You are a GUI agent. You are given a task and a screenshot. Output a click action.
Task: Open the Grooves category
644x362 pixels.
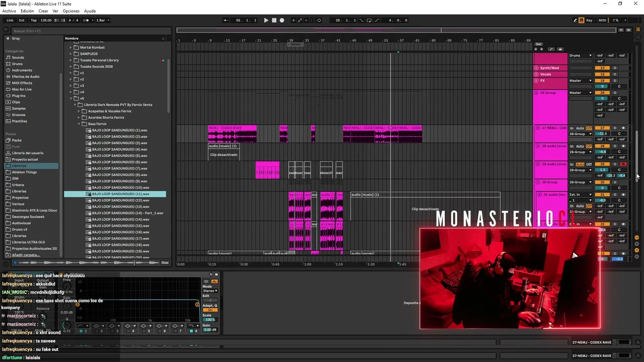point(19,115)
